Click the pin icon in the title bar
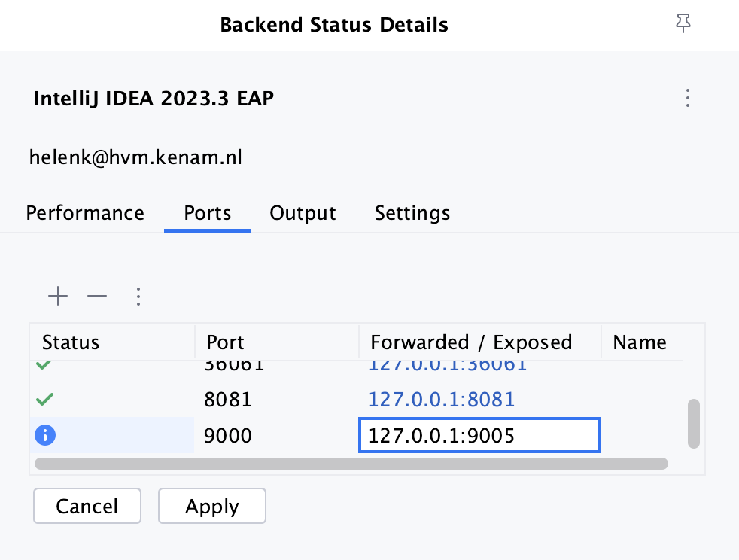The width and height of the screenshot is (739, 560). pyautogui.click(x=683, y=24)
